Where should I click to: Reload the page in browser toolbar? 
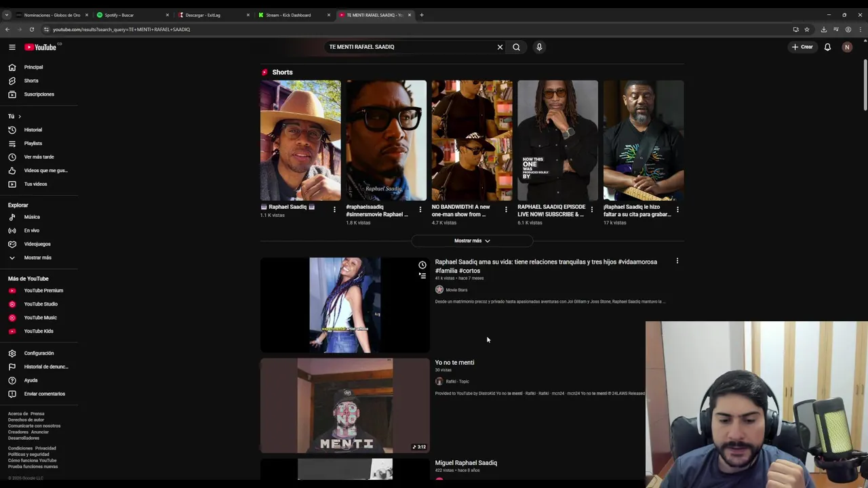click(x=31, y=29)
